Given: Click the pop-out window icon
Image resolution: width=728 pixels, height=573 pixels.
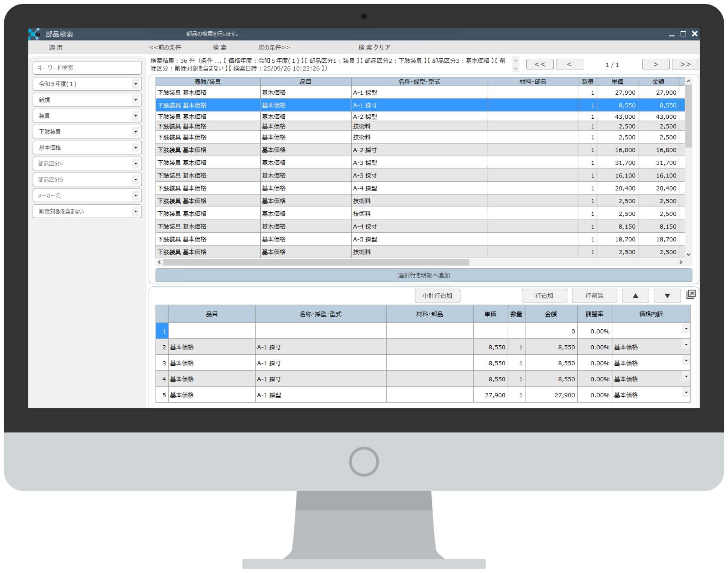Looking at the screenshot, I should [x=691, y=294].
